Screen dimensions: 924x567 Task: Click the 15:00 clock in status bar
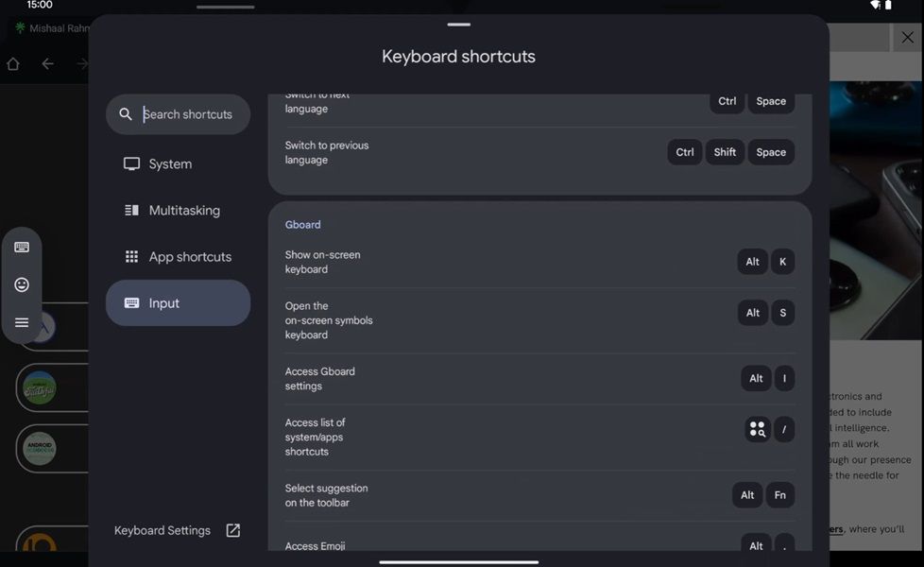pyautogui.click(x=40, y=5)
